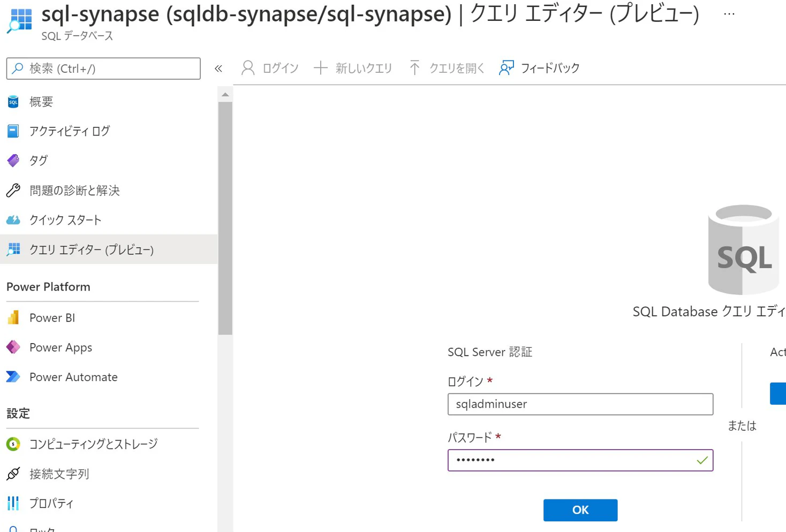Click the wrench icon for 問題の診断と解決
This screenshot has height=532, width=786.
[13, 190]
